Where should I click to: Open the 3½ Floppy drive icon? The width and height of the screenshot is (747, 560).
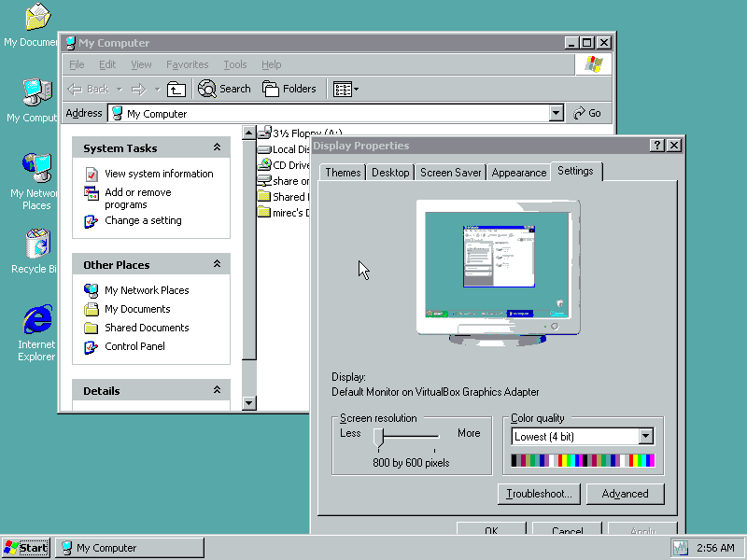[x=264, y=133]
